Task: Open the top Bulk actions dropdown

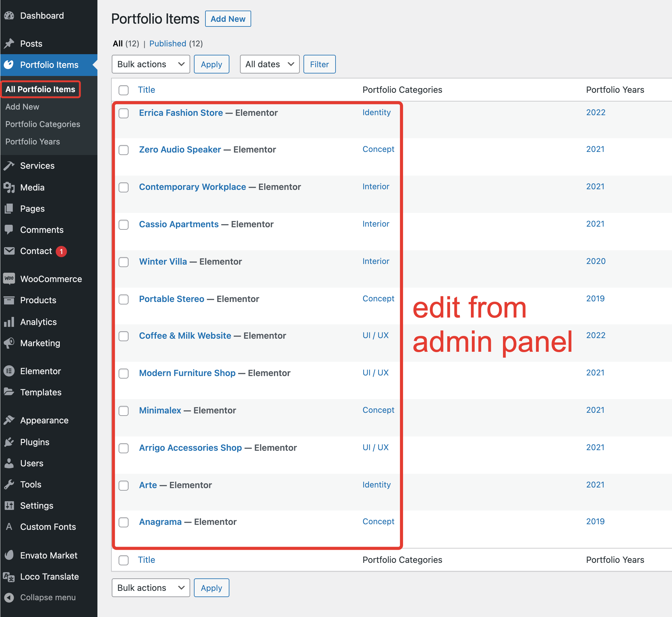Action: [x=151, y=64]
